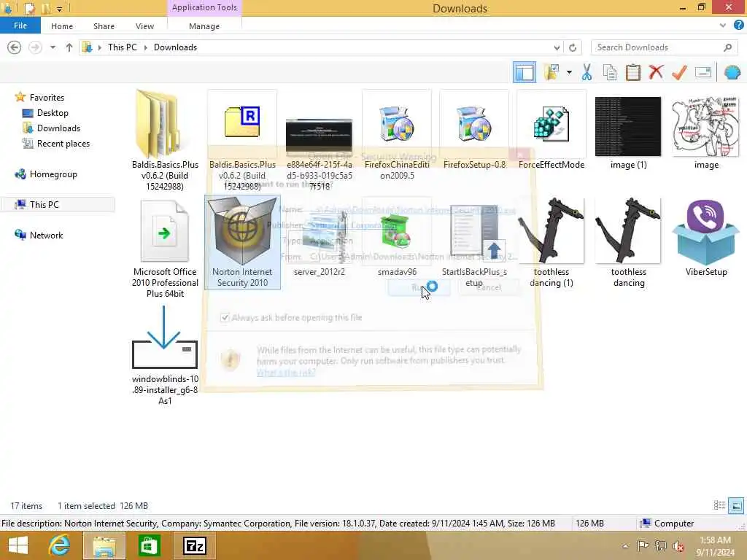Expand the address bar history dropdown

(x=557, y=47)
